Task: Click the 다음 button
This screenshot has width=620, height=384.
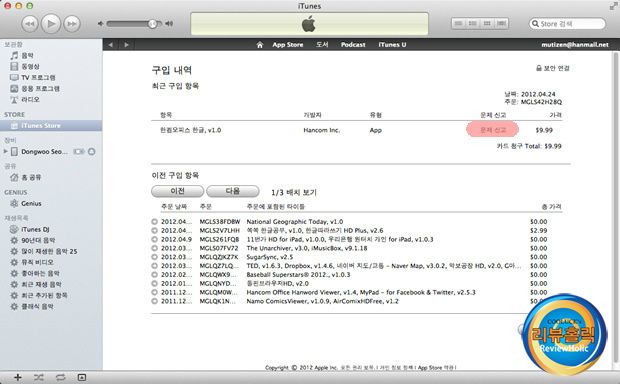Action: pos(232,191)
